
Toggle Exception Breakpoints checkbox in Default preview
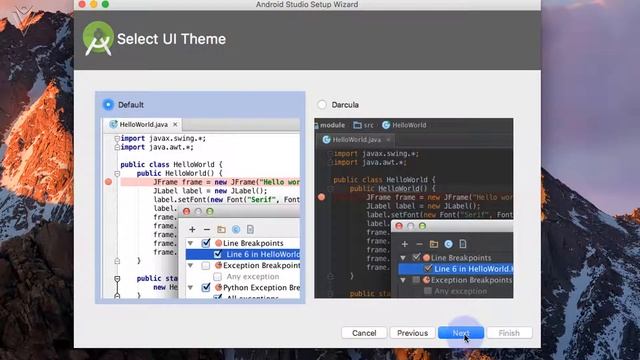coord(206,266)
